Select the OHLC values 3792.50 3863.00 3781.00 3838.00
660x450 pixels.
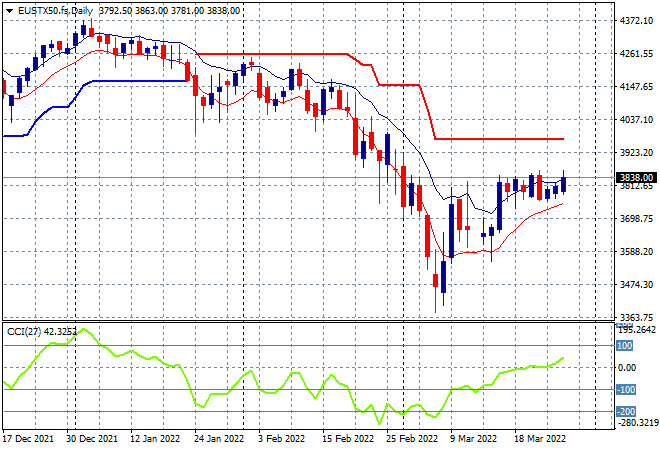click(170, 11)
